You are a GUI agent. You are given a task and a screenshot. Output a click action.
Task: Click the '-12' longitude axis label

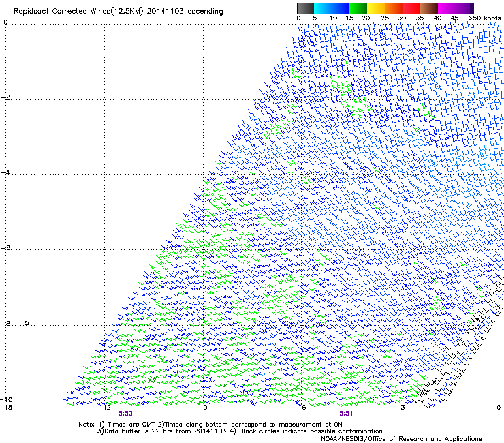coord(104,408)
